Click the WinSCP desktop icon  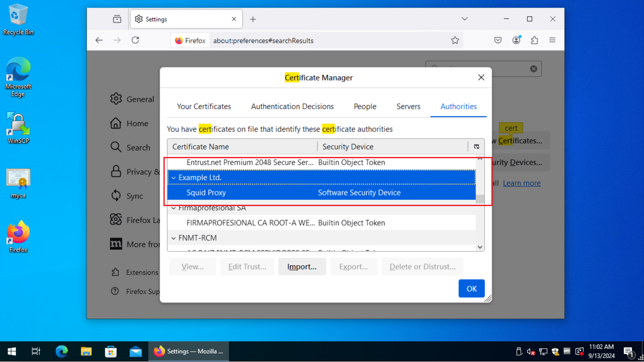(18, 128)
